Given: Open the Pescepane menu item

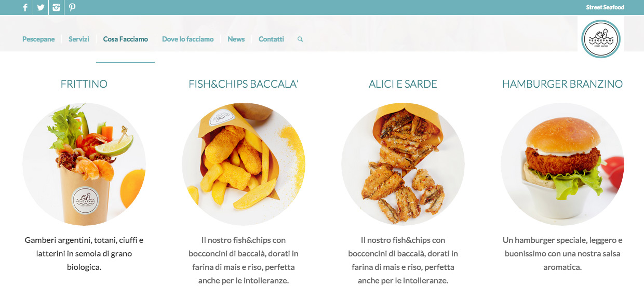Looking at the screenshot, I should 38,39.
